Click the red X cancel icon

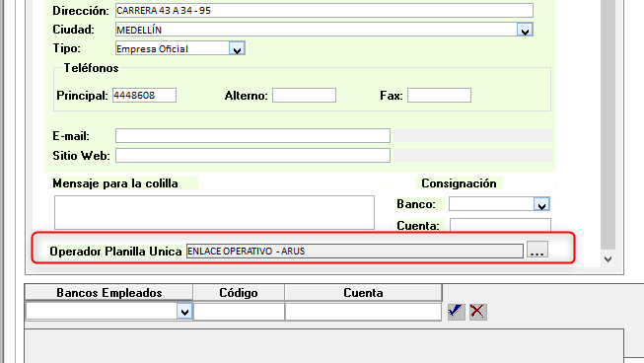click(x=477, y=312)
